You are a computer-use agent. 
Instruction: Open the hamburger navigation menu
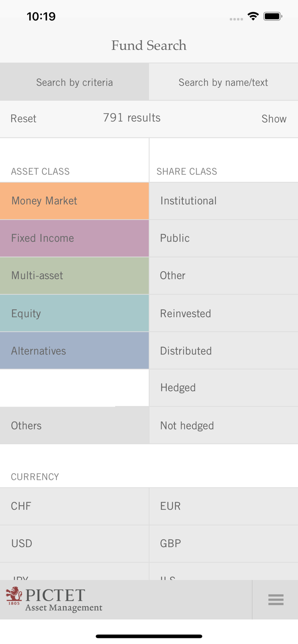tap(276, 600)
